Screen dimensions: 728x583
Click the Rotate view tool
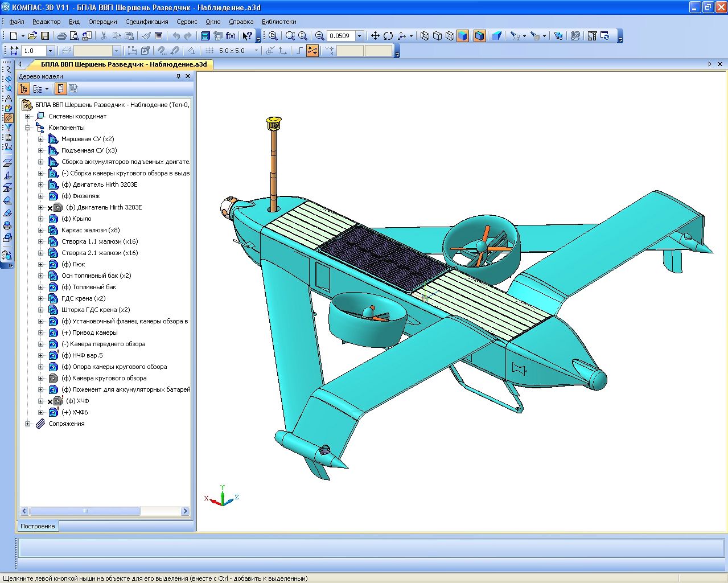coord(388,36)
